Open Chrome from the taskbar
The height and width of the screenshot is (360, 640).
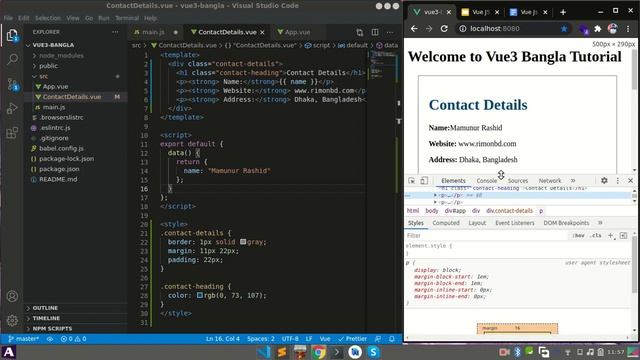coord(319,352)
